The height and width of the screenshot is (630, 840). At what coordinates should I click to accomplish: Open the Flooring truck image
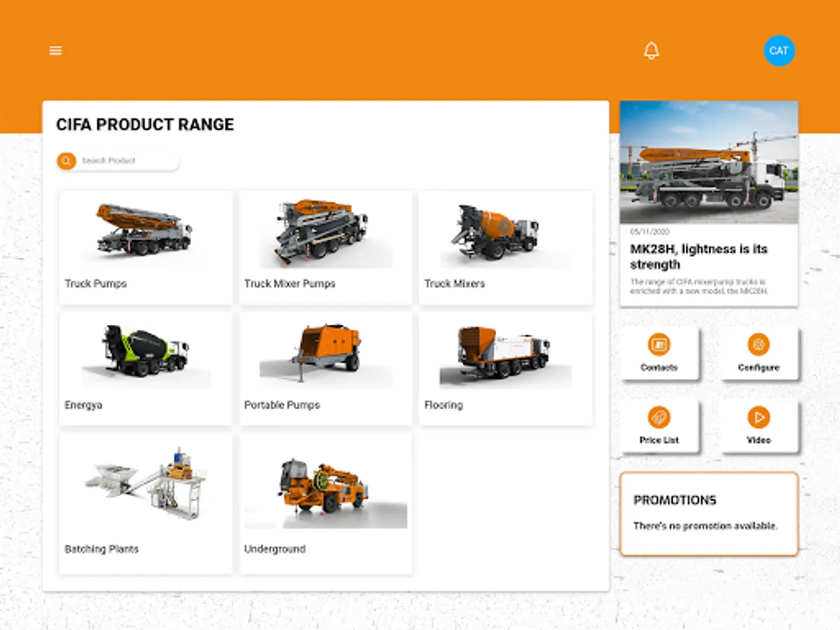505,354
